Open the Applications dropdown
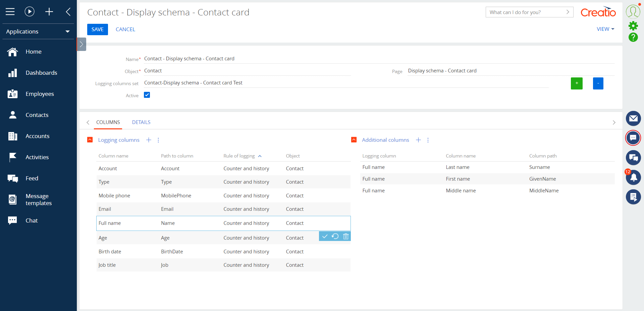The height and width of the screenshot is (311, 644). click(38, 31)
